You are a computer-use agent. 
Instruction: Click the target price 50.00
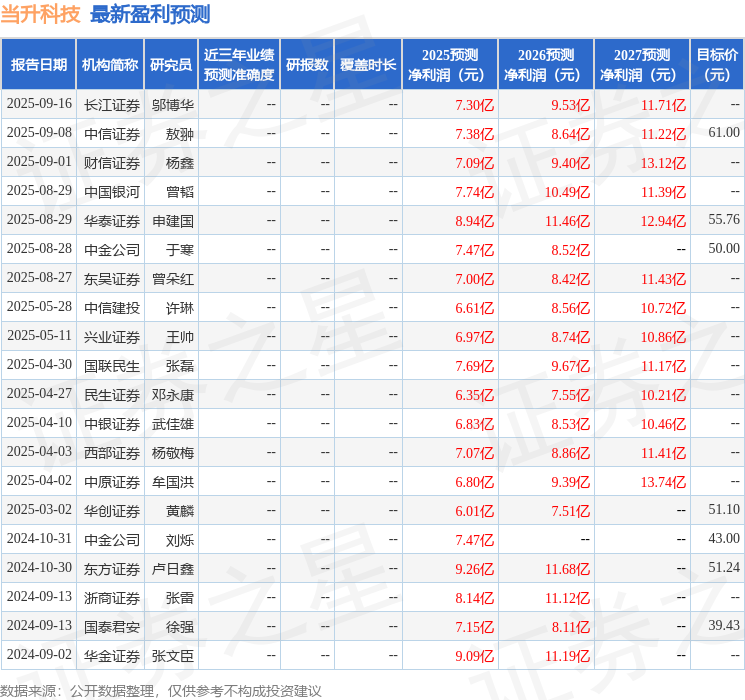[724, 249]
